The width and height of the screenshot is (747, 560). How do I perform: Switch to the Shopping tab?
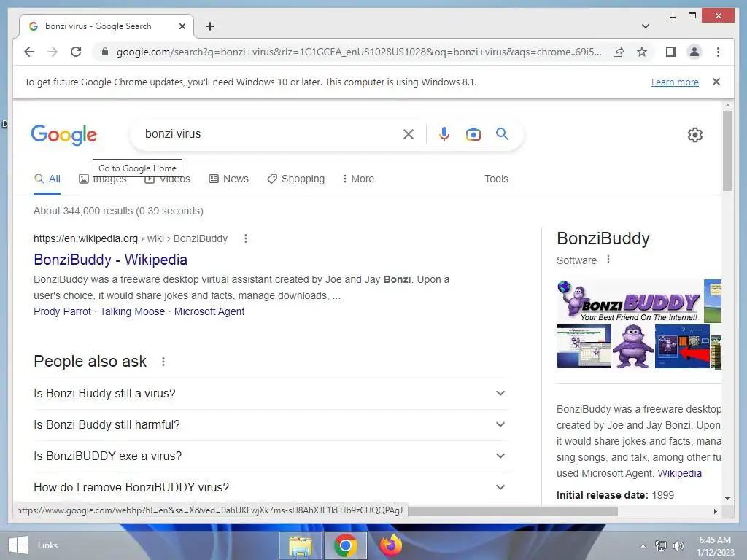point(296,179)
